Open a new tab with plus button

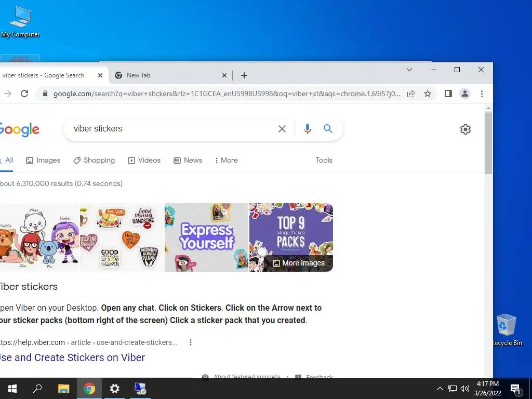(244, 75)
